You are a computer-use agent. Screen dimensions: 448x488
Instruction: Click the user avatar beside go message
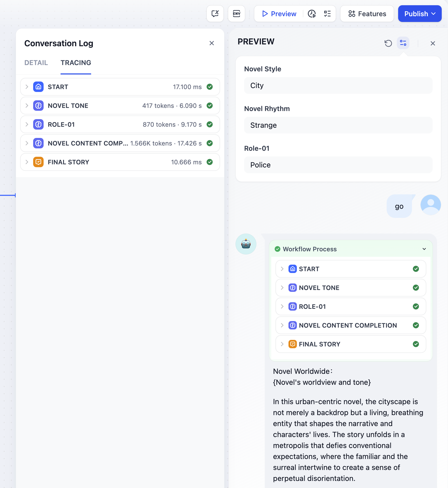click(x=431, y=205)
